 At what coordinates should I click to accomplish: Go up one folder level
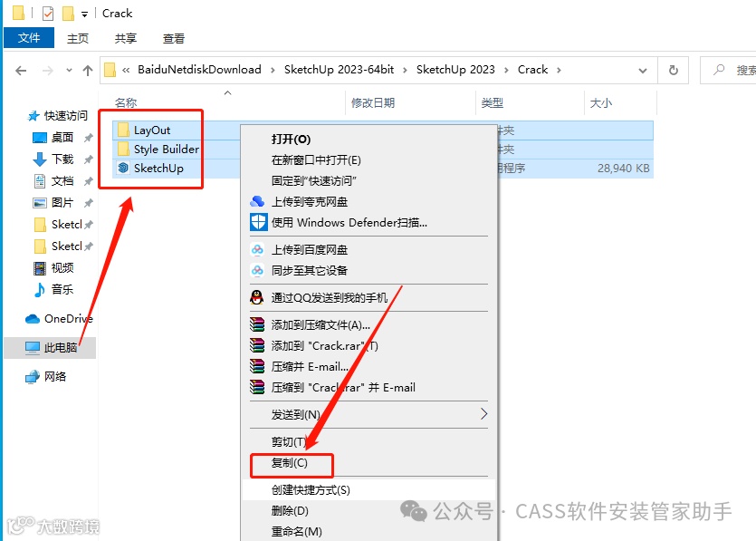[87, 71]
